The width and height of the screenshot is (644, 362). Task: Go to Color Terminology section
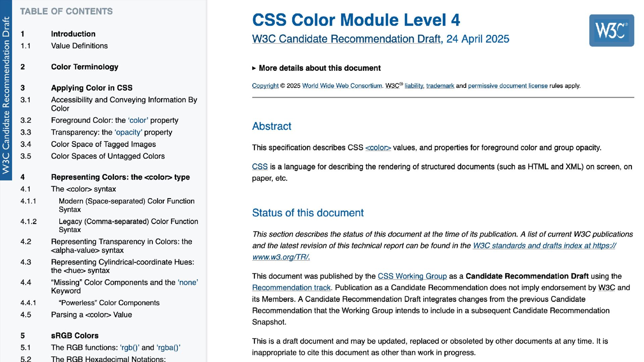(85, 67)
